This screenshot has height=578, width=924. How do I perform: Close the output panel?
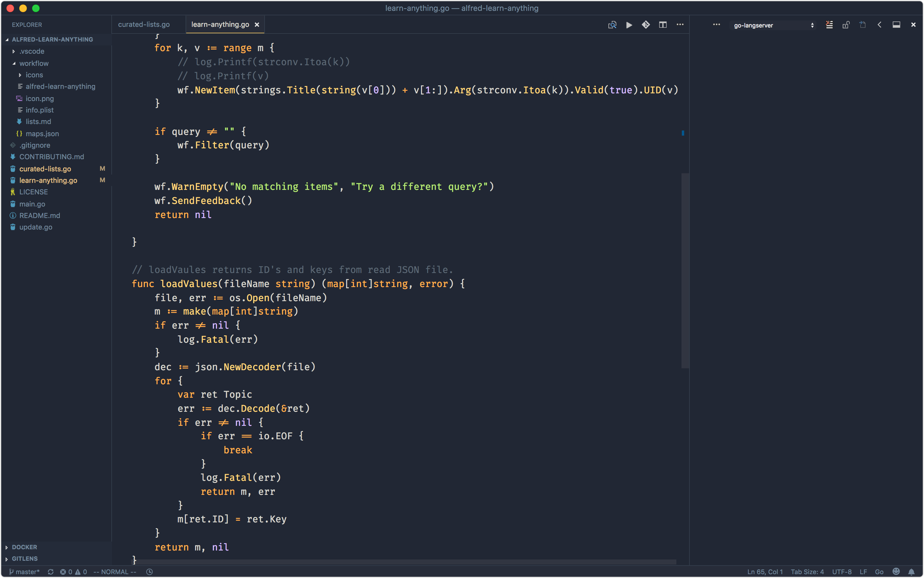click(x=913, y=25)
